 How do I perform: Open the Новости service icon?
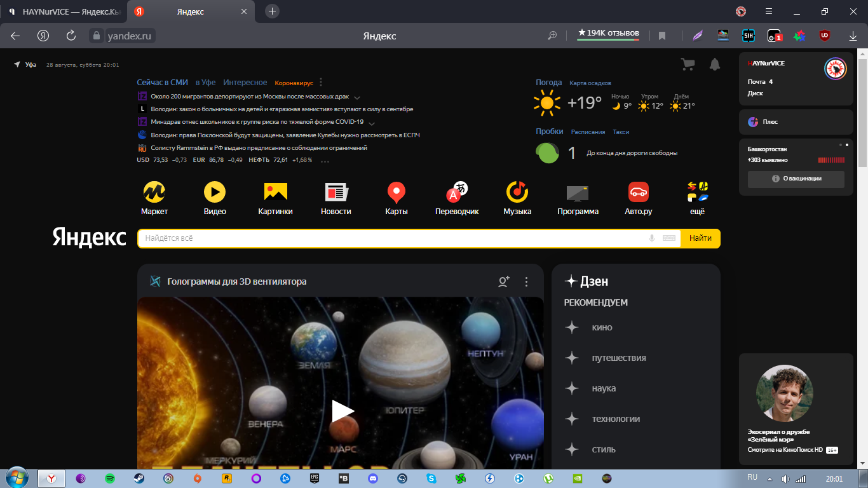pyautogui.click(x=336, y=192)
